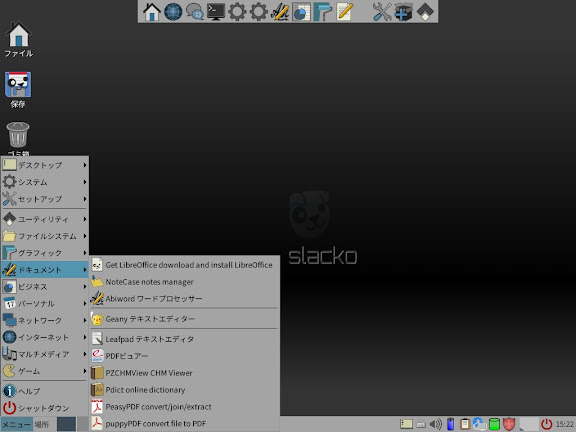Expand the デスクトップ submenu
This screenshot has height=432, width=576.
45,165
